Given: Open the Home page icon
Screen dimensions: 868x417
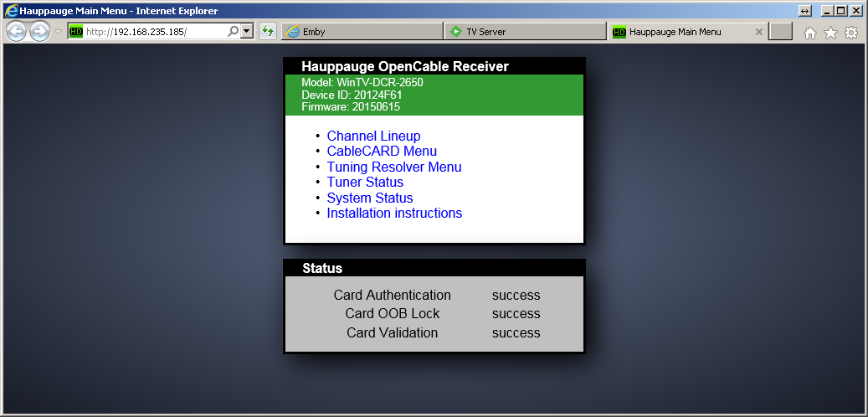Looking at the screenshot, I should click(810, 33).
